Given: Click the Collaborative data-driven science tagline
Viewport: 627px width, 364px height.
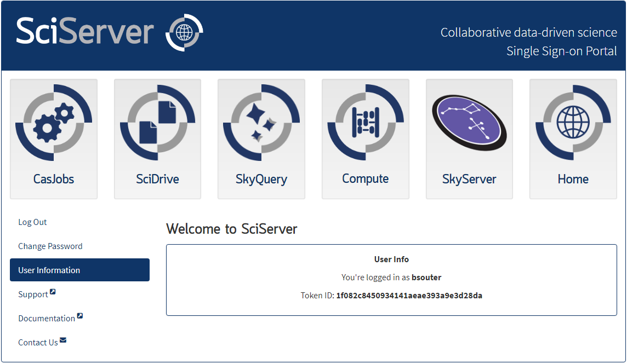Looking at the screenshot, I should click(x=529, y=32).
